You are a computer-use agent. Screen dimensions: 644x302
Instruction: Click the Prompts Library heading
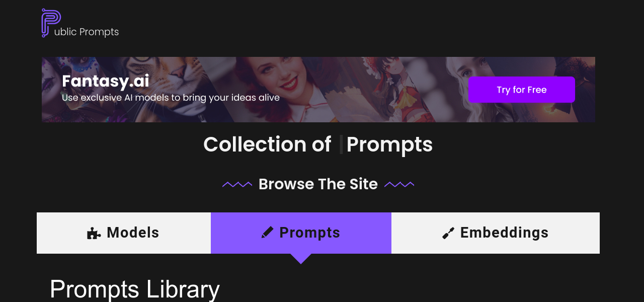tap(135, 289)
